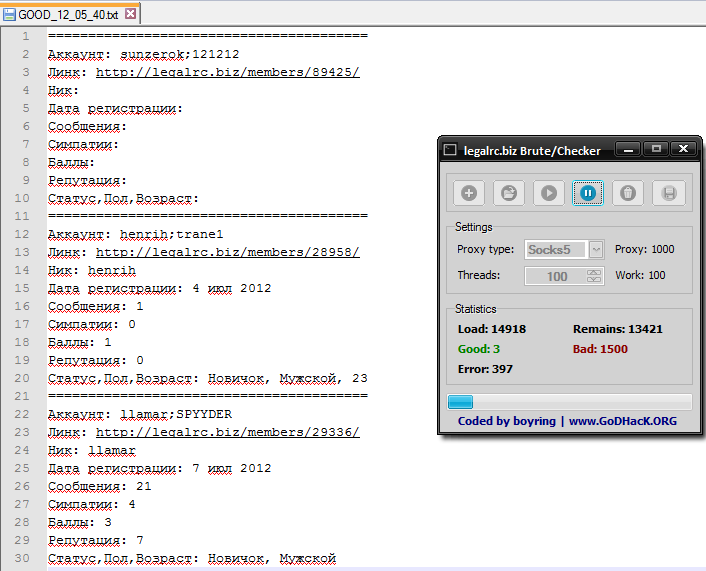706x571 pixels.
Task: Click the app icon in Brute/Checker title bar
Action: (x=452, y=150)
